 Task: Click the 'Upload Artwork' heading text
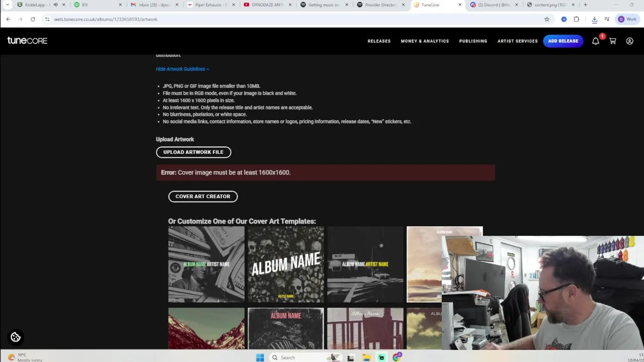[175, 139]
